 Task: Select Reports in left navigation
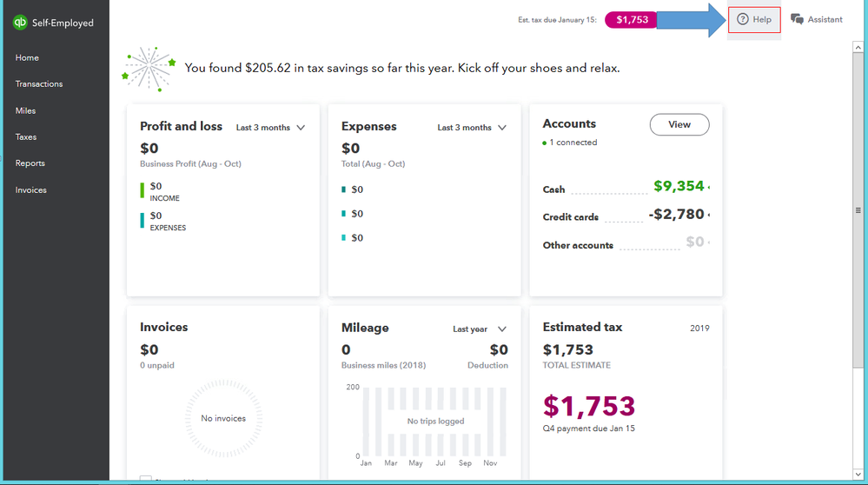30,163
